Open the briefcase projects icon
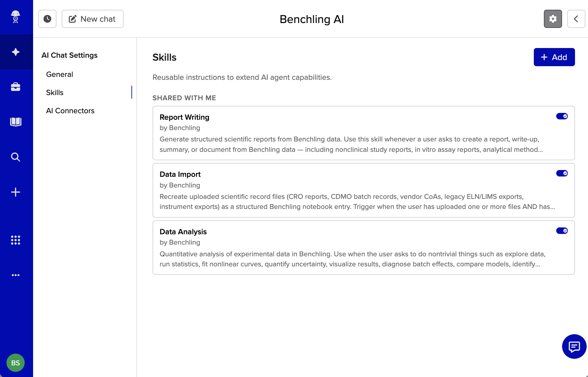588x377 pixels. coord(16,87)
